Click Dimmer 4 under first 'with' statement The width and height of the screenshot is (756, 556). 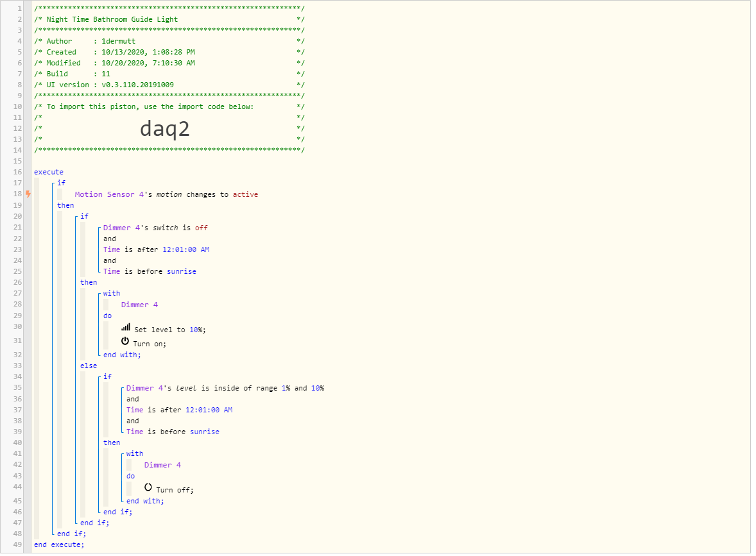[x=139, y=305]
